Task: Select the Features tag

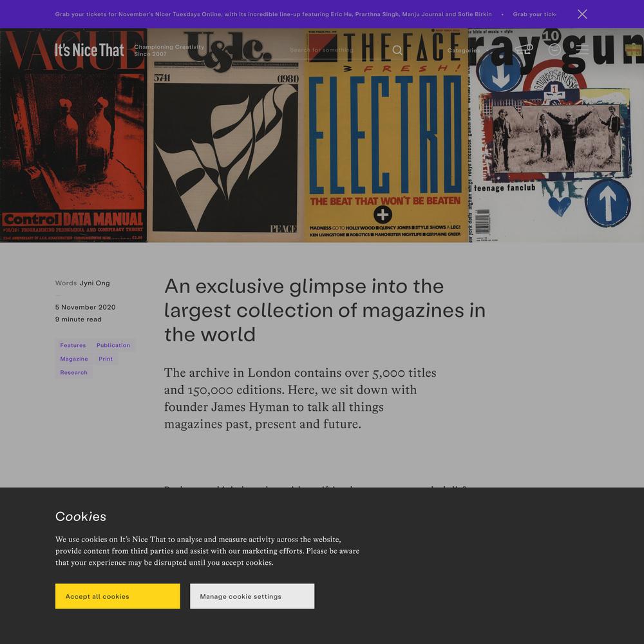Action: tap(73, 345)
